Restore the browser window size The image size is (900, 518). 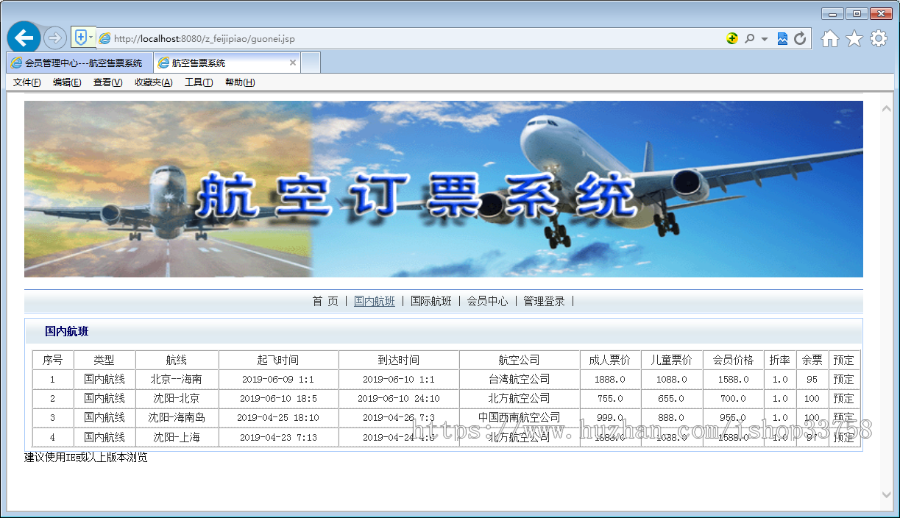pyautogui.click(x=856, y=13)
